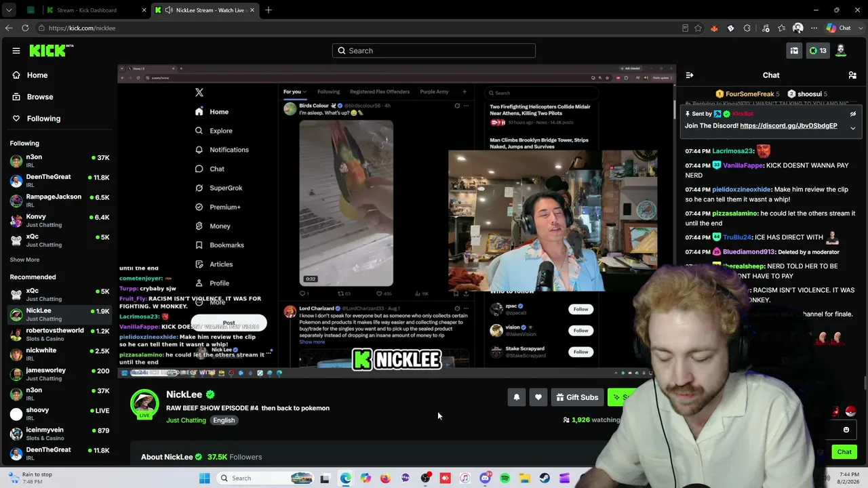The height and width of the screenshot is (488, 868).
Task: Open Windows Start menu
Action: coord(204,479)
